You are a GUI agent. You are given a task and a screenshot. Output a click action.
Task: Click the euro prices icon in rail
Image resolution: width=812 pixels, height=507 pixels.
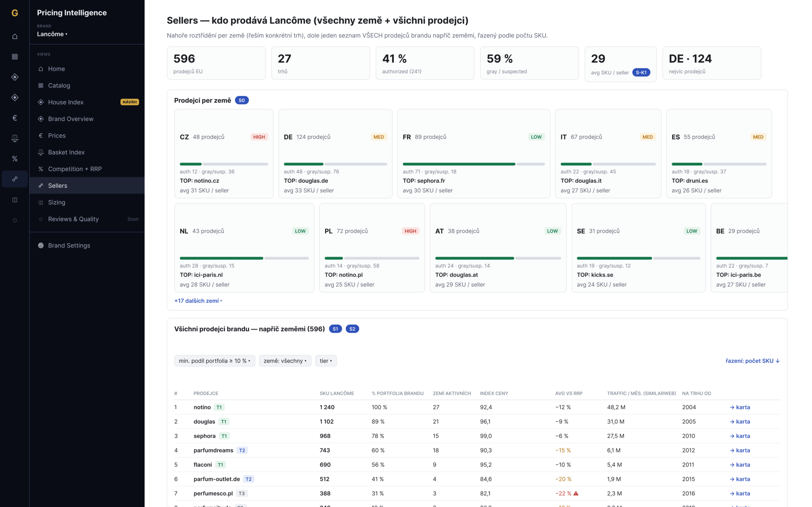(x=15, y=118)
